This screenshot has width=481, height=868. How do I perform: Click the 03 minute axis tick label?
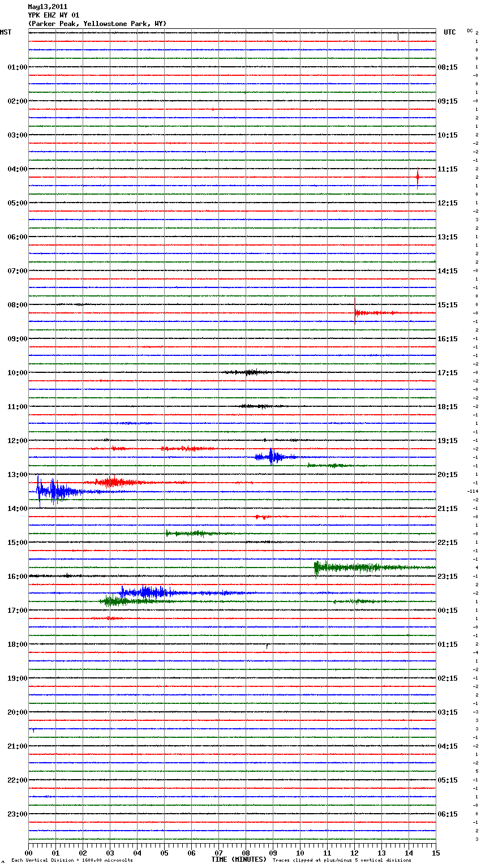tap(110, 853)
